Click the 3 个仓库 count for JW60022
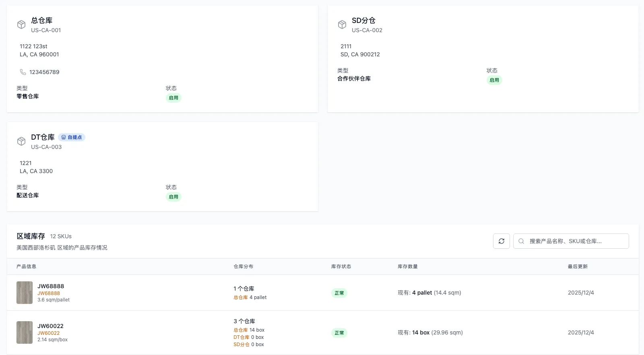This screenshot has width=644, height=355. point(244,321)
